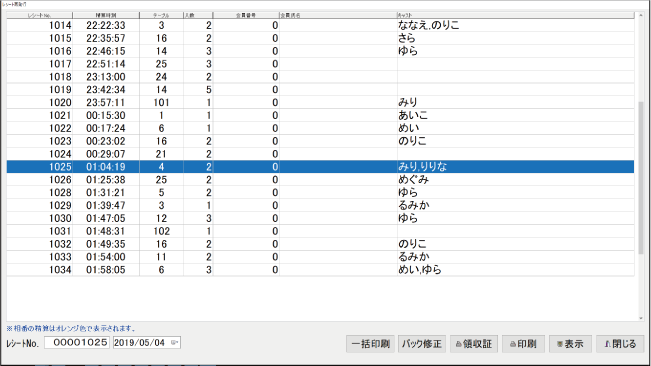Select the めい,ゆら cast cell
651x366 pixels.
[515, 270]
